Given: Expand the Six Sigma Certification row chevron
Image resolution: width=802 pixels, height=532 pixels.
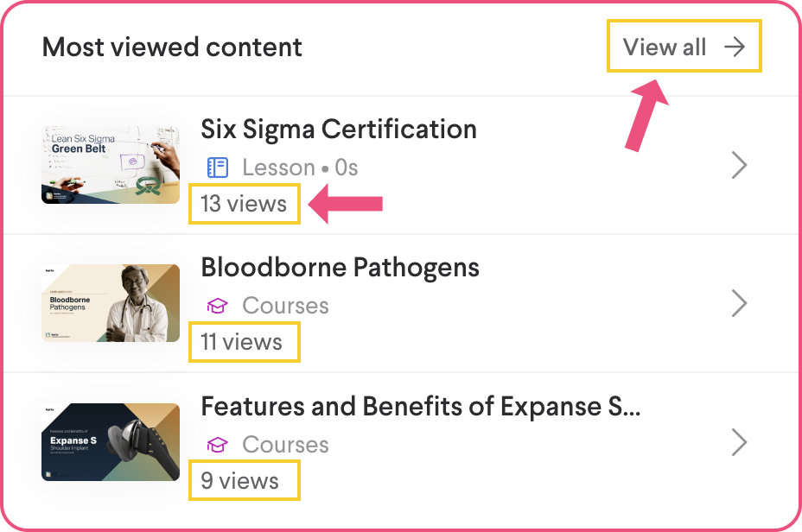Looking at the screenshot, I should 739,165.
